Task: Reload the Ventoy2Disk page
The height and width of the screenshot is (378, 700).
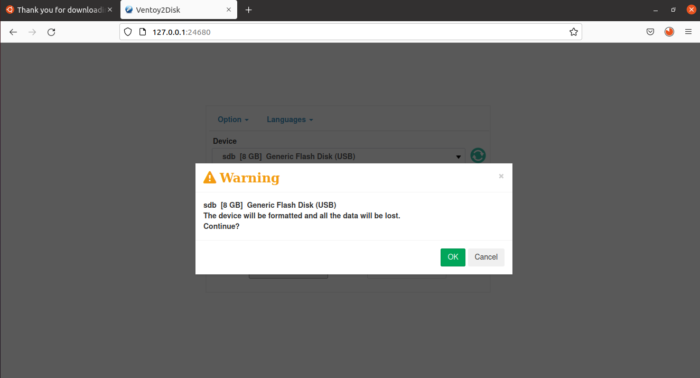Action: pos(51,32)
